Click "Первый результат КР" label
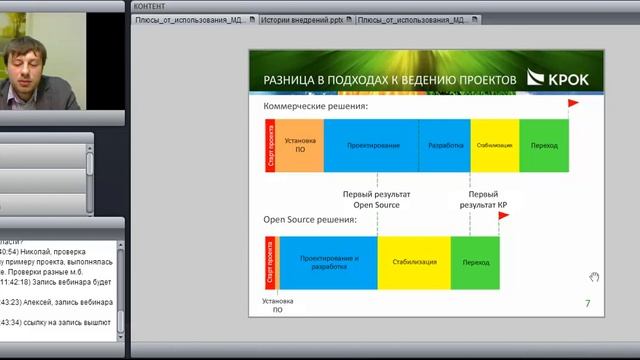Image resolution: width=640 pixels, height=360 pixels. coord(483,200)
